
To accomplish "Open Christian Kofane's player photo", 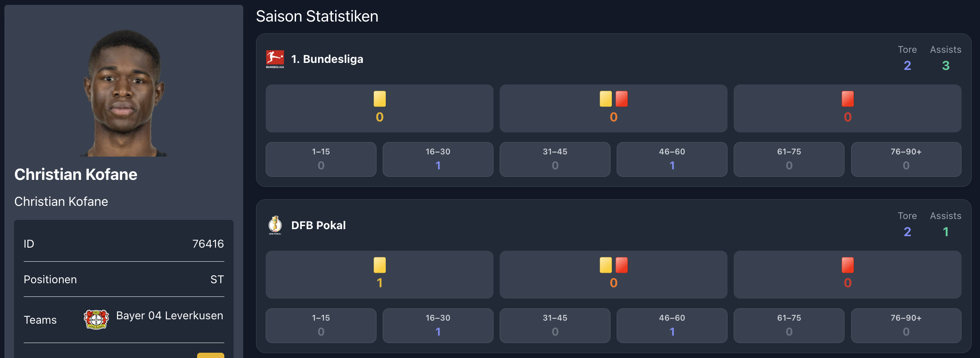I will coord(124,93).
